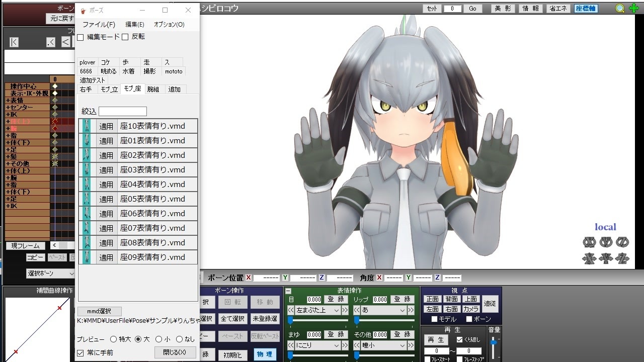Click the Y-axis move icon under local

[606, 258]
